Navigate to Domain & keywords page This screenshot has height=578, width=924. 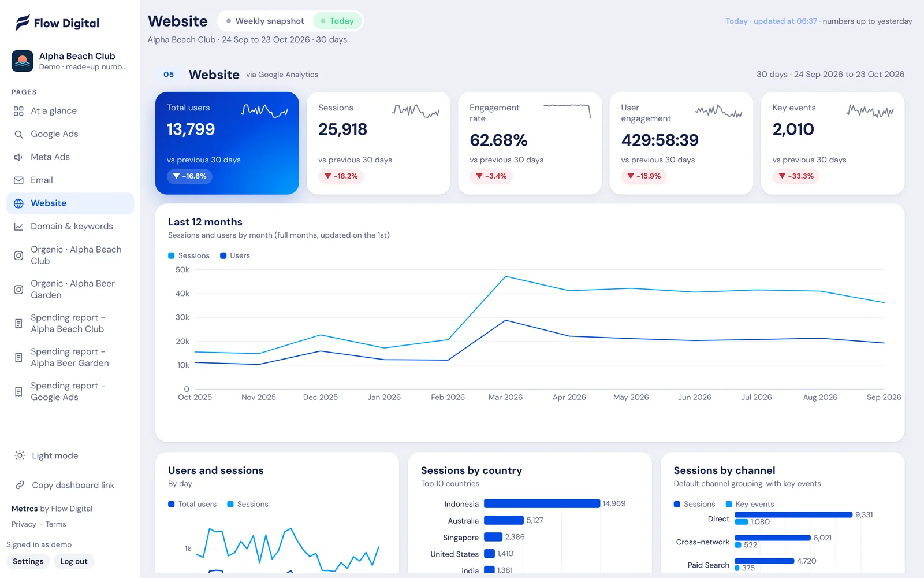coord(70,227)
